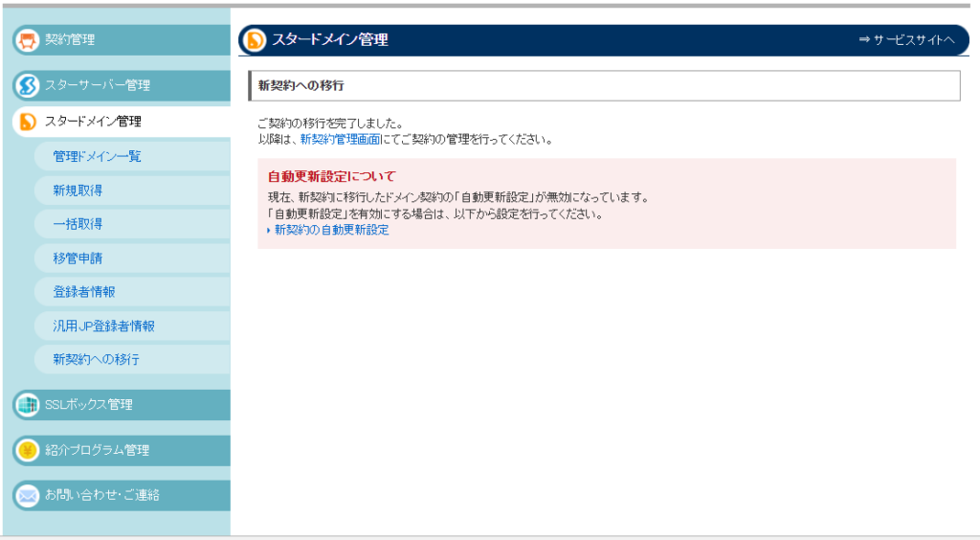Image resolution: width=980 pixels, height=540 pixels.
Task: Open 新契約の自動更新設定 link
Action: click(x=331, y=231)
